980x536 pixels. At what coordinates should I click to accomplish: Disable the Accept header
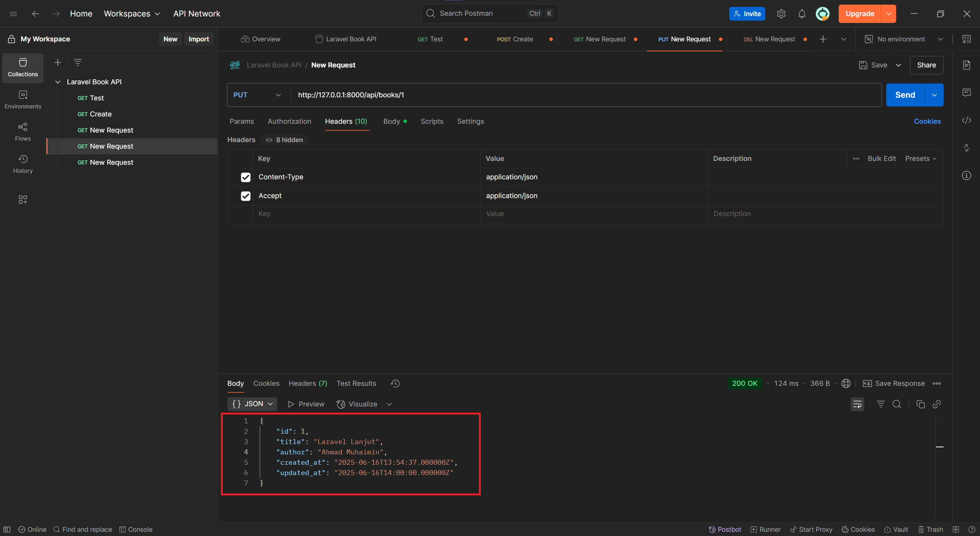[x=245, y=196]
